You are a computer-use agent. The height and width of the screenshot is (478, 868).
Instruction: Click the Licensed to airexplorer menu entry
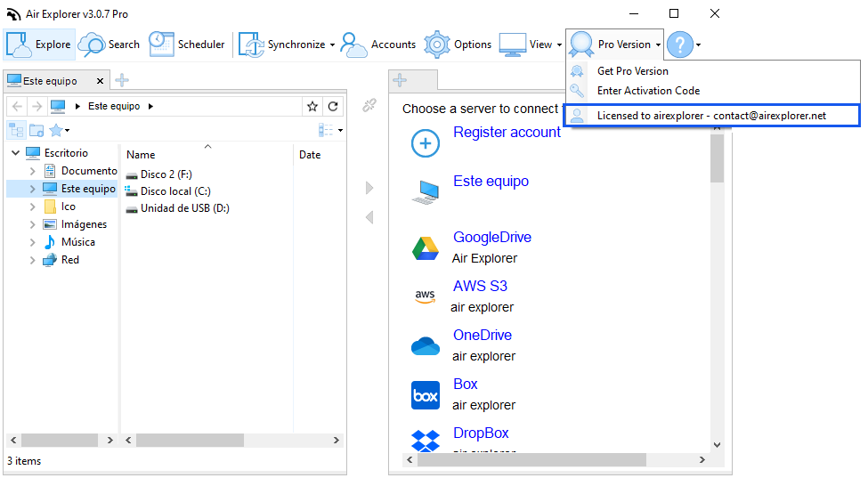pyautogui.click(x=712, y=116)
